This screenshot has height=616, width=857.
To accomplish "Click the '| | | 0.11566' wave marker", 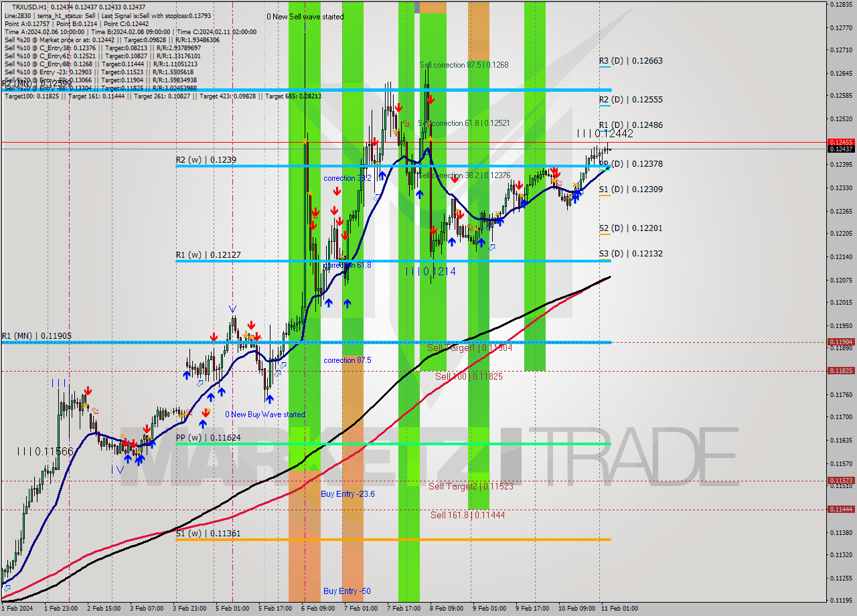I will (x=46, y=452).
